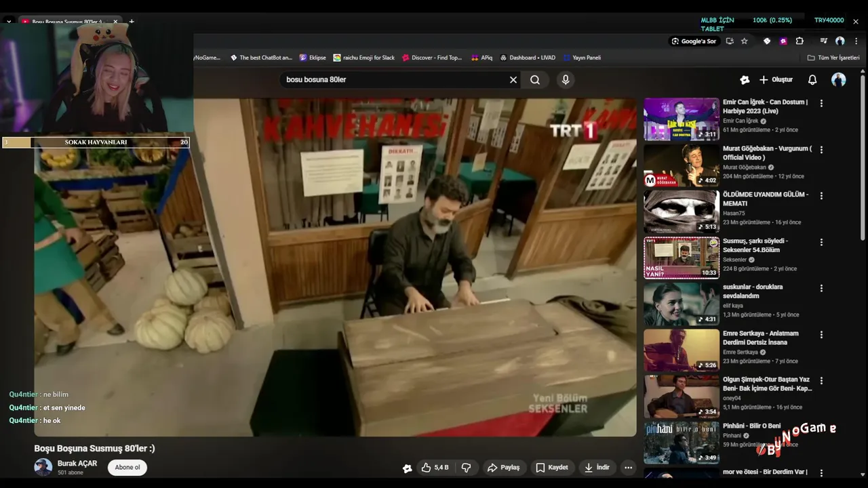Viewport: 868px width, 488px height.
Task: Open The best ChatBot bookmark
Action: click(x=261, y=58)
